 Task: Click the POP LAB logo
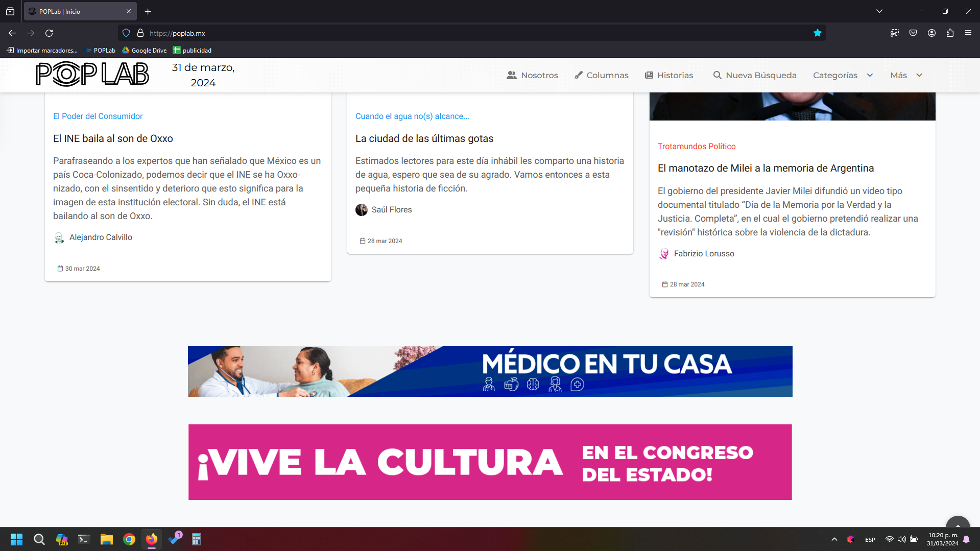[x=92, y=75]
